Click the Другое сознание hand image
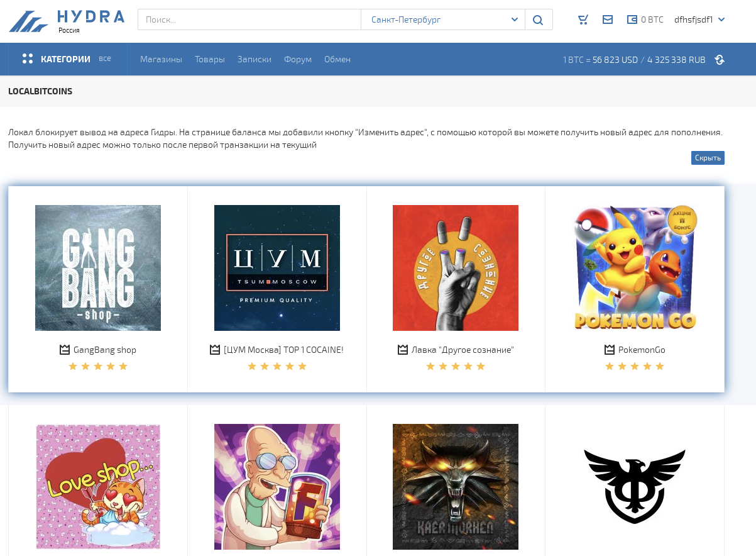The image size is (756, 556). pos(456,268)
